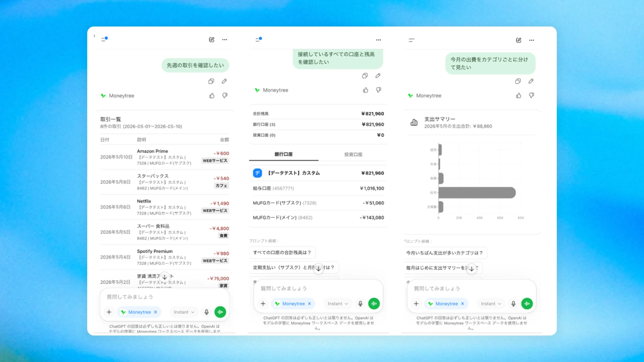
Task: Open Instant model dropdown in middle panel
Action: click(338, 304)
